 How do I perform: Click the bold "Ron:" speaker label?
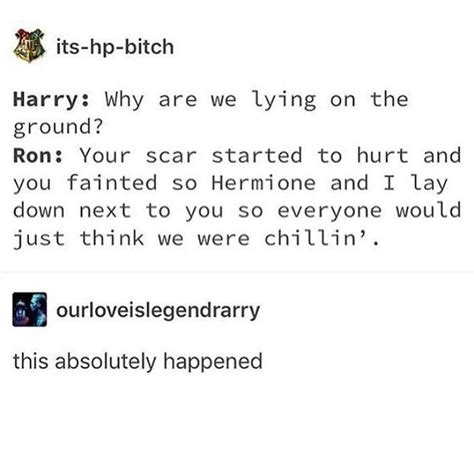(38, 156)
